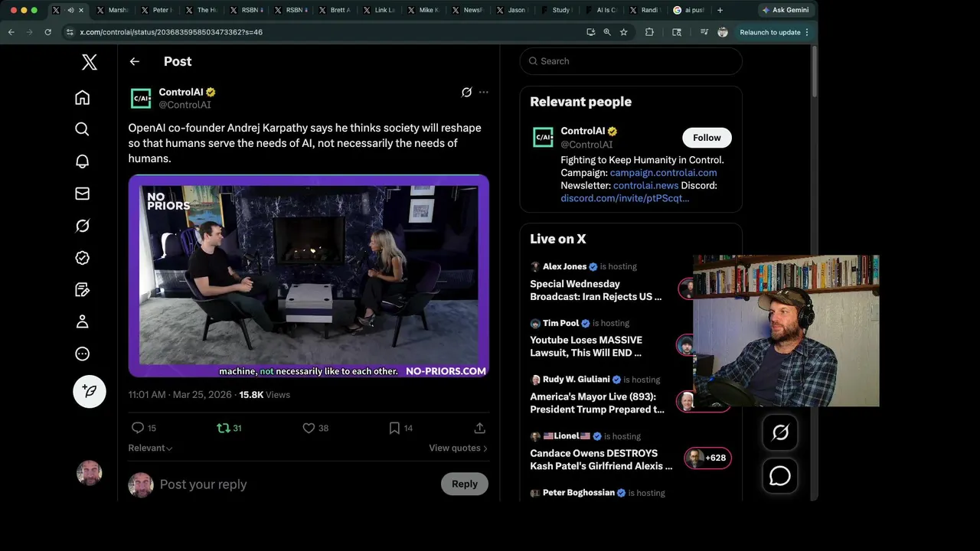Open the three-dot menu on ControlAI's post
The height and width of the screenshot is (551, 980).
(483, 92)
